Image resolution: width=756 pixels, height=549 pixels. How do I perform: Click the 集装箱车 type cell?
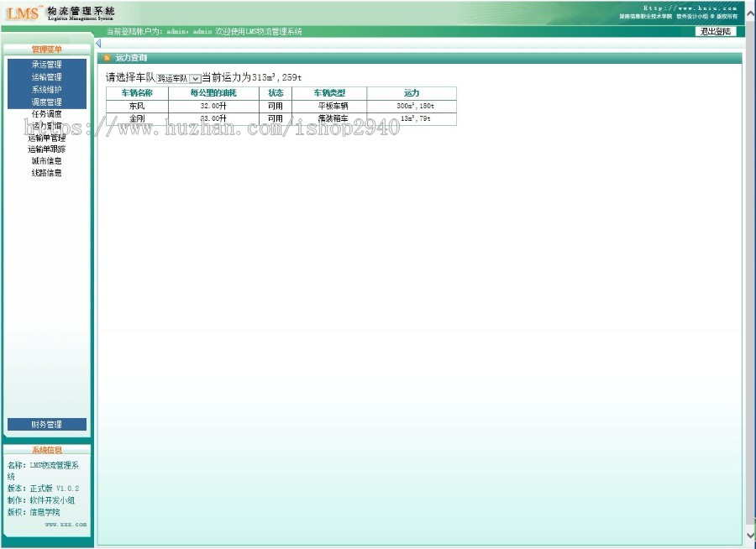(x=329, y=118)
